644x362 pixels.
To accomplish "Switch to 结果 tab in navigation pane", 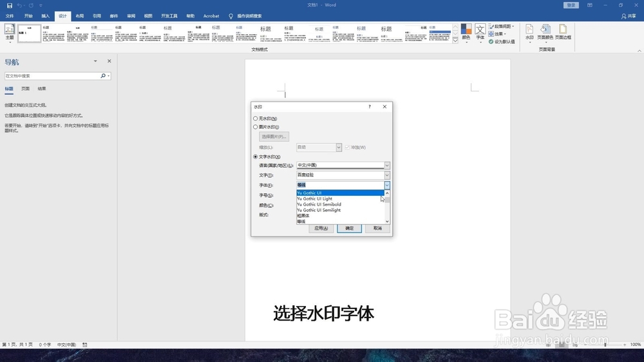I will [42, 89].
